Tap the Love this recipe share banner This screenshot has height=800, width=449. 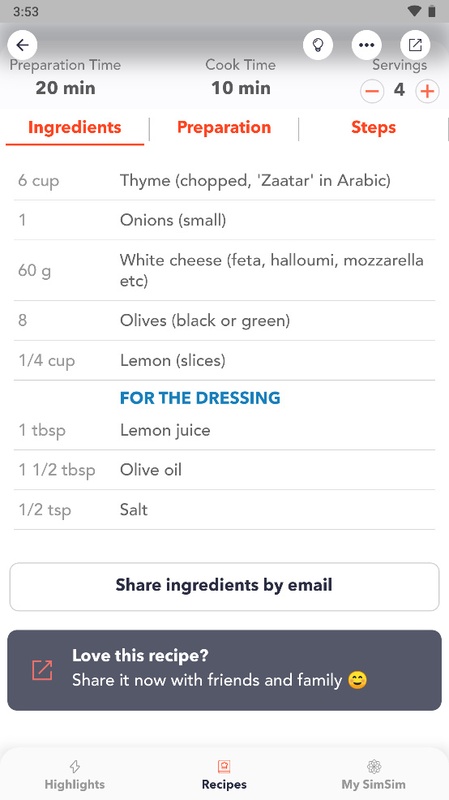click(x=224, y=670)
